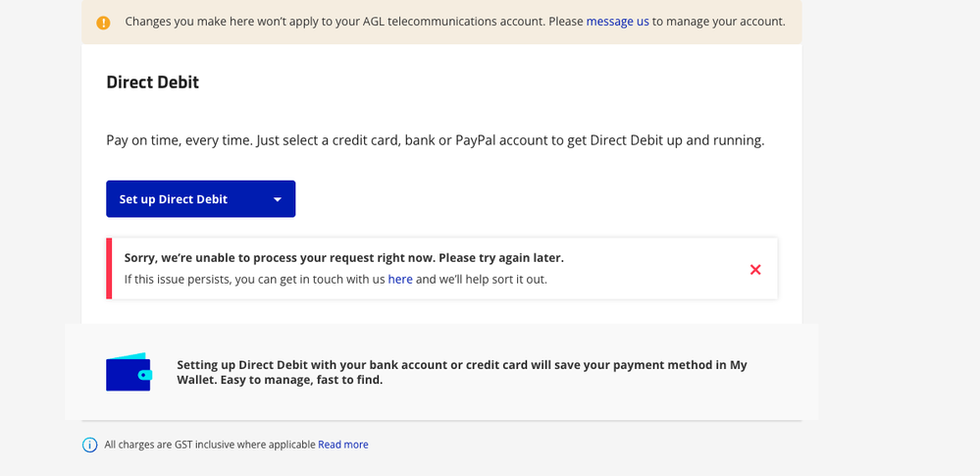Click 'If this issue persists' help text
This screenshot has width=980, height=476.
254,280
